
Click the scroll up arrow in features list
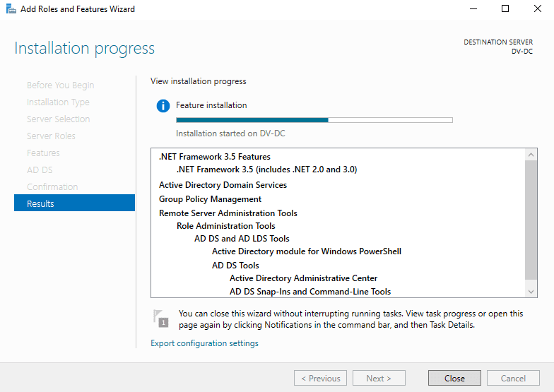(531, 155)
